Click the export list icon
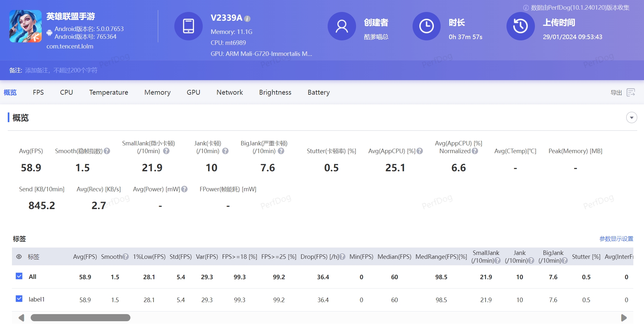 [x=630, y=92]
